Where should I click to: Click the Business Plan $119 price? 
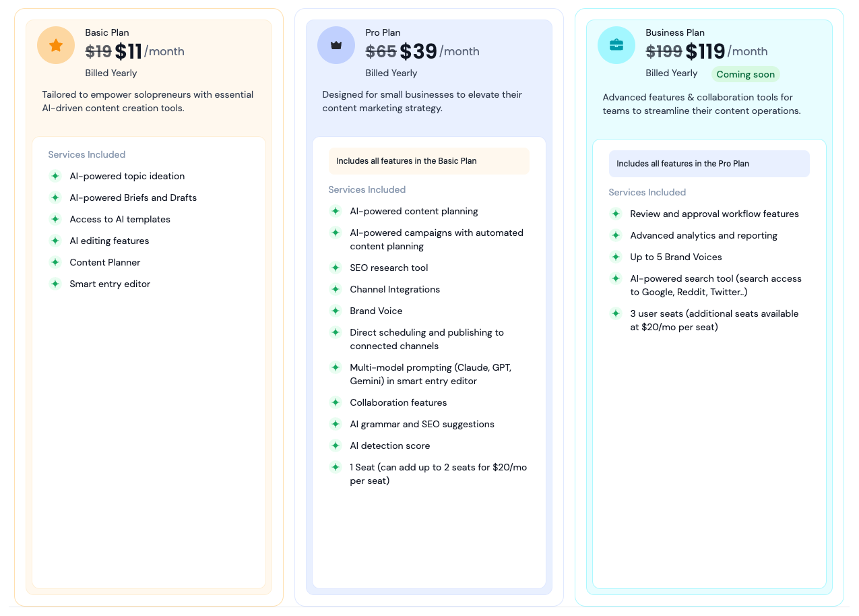[x=705, y=51]
